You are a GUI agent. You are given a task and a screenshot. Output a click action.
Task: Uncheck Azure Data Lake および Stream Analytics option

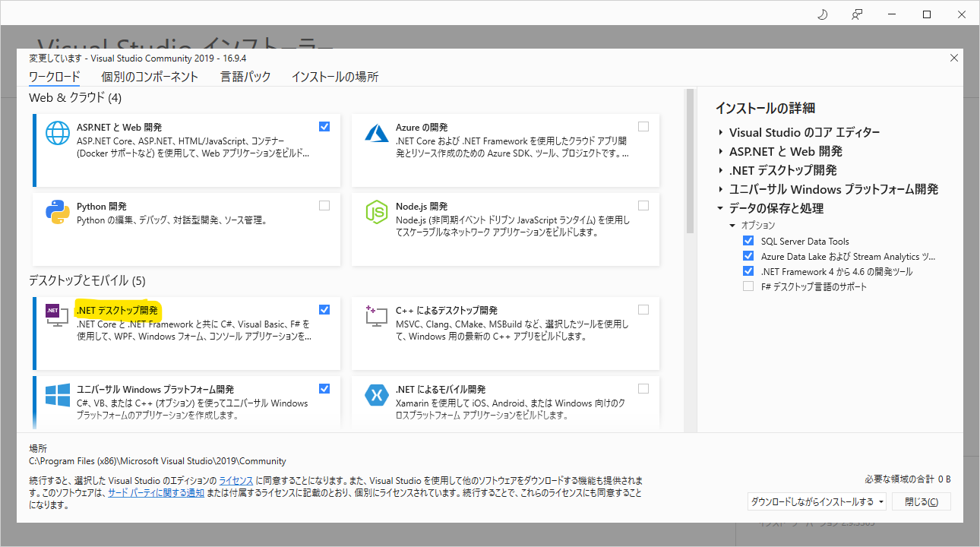[748, 256]
